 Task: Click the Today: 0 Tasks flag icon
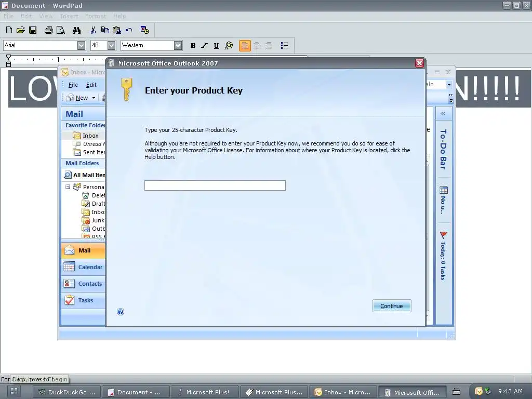coord(444,235)
